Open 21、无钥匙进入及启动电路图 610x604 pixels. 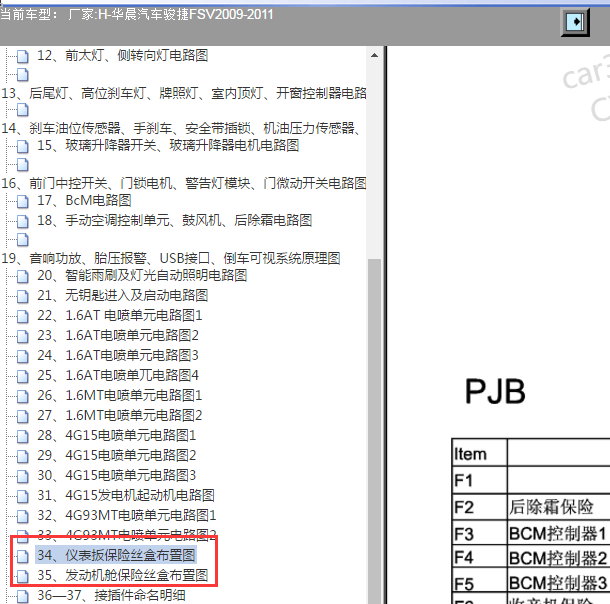click(x=123, y=296)
